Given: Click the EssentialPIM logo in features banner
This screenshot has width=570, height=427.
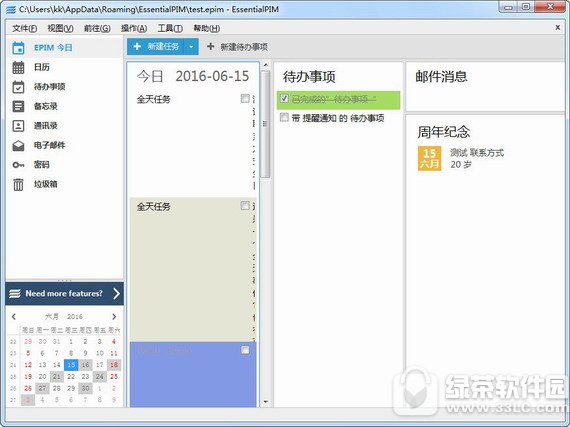Looking at the screenshot, I should (15, 294).
